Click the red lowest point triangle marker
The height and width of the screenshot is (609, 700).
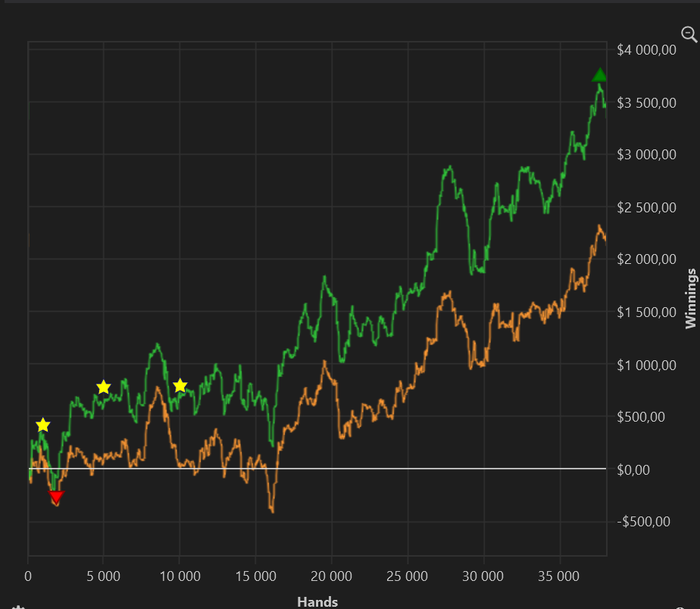[56, 497]
